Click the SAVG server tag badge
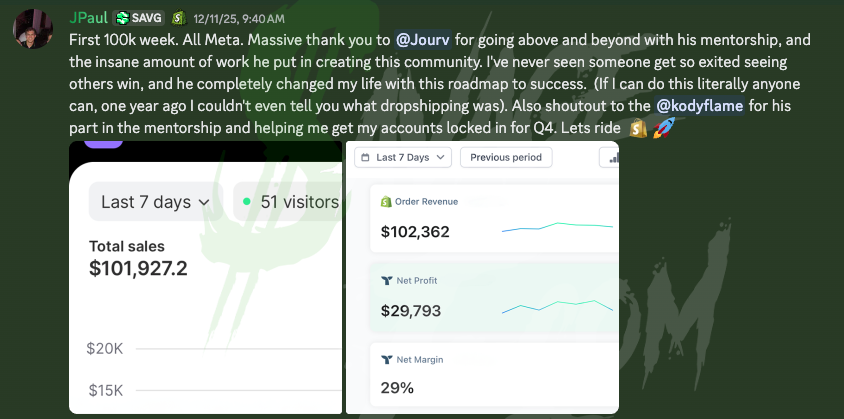This screenshot has height=419, width=844. (x=138, y=18)
